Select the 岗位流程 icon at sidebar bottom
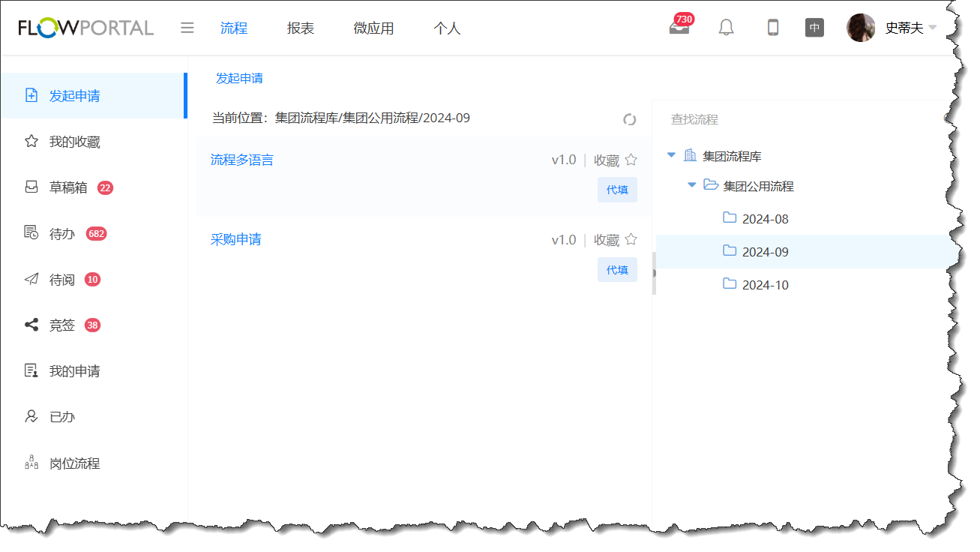This screenshot has height=552, width=980. (x=31, y=463)
